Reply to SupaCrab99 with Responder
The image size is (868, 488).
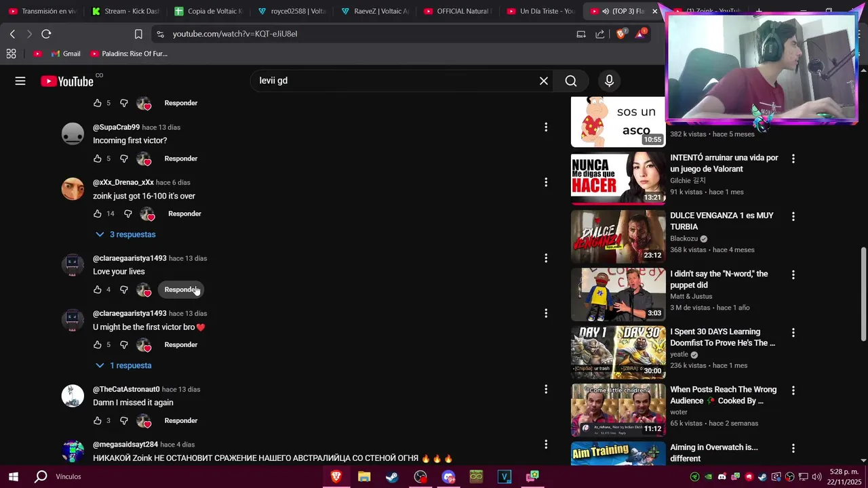[181, 159]
